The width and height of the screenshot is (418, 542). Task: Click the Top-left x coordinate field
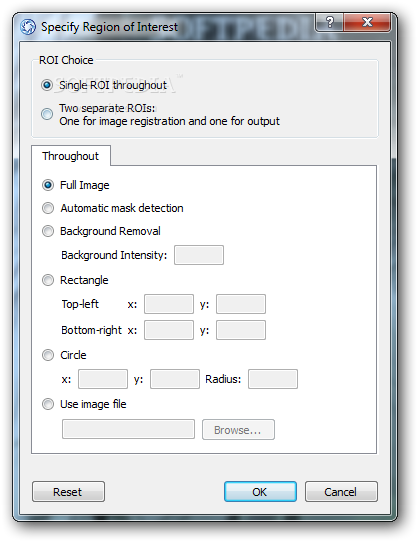169,304
